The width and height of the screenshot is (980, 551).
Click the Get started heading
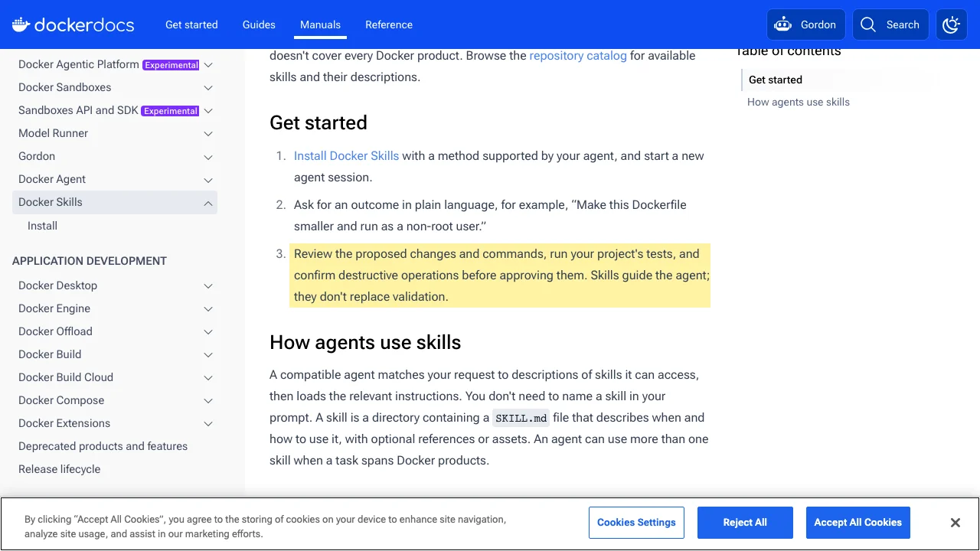coord(318,123)
